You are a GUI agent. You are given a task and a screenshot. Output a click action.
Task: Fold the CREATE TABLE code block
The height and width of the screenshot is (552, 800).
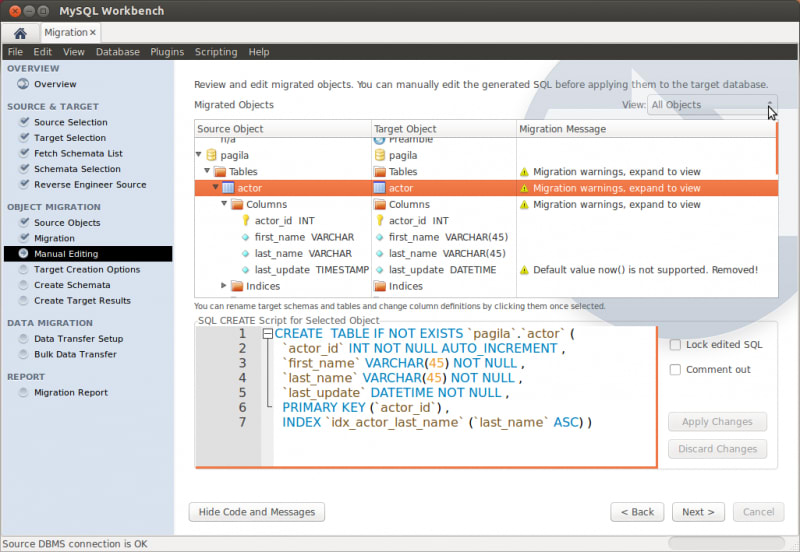pos(268,334)
